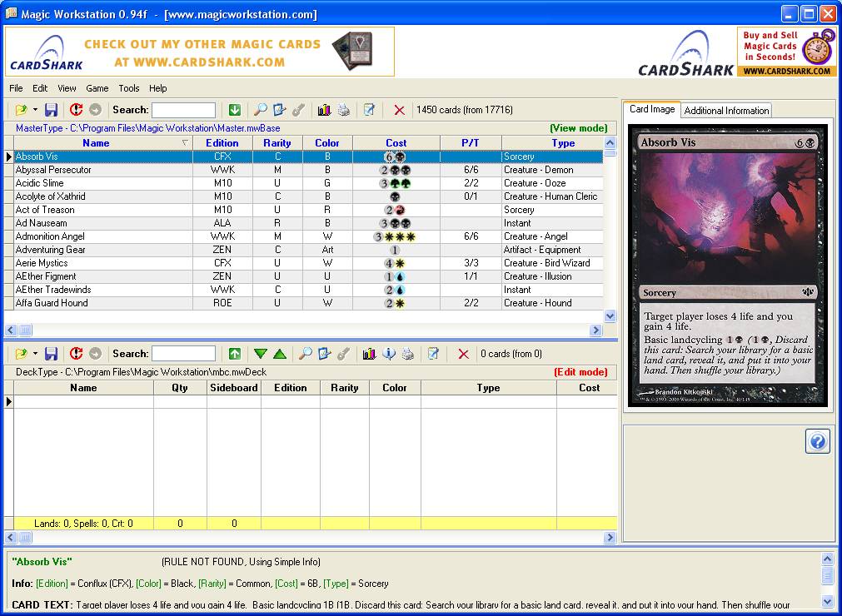Open the Help menu

[158, 88]
